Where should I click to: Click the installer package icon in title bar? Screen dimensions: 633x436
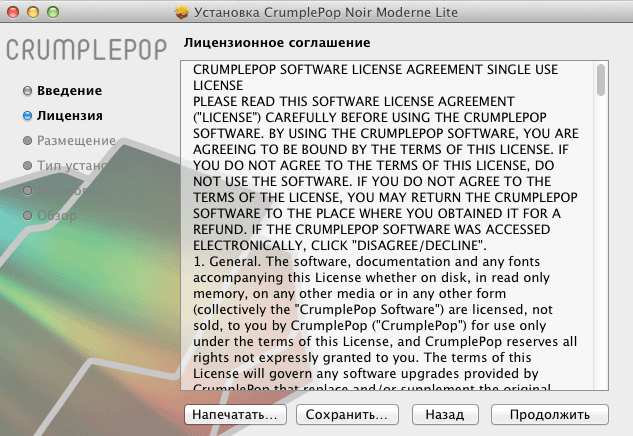tap(182, 12)
